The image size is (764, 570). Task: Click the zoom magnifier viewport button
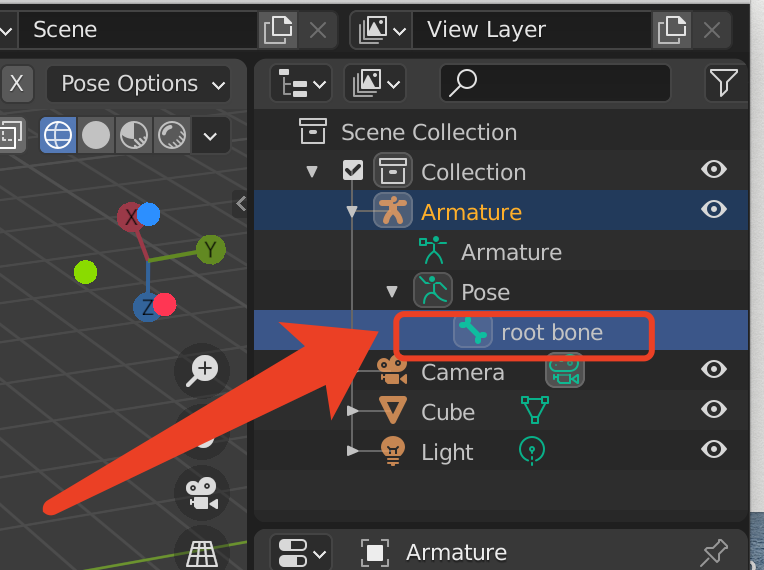[x=202, y=370]
